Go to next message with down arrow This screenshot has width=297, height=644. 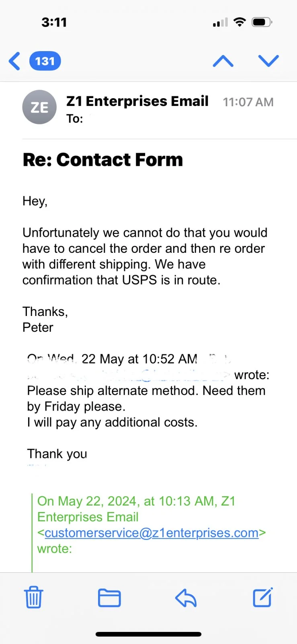coord(268,61)
